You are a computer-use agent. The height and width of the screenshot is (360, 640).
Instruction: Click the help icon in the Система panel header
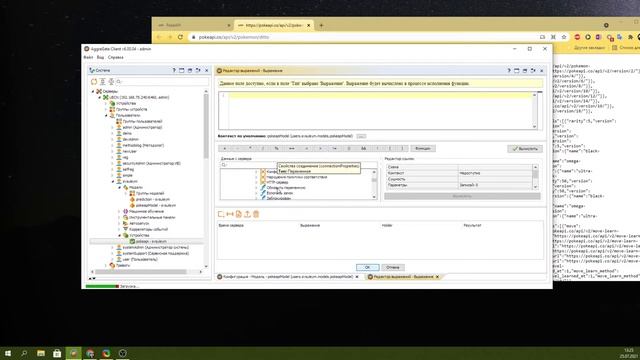[x=174, y=71]
